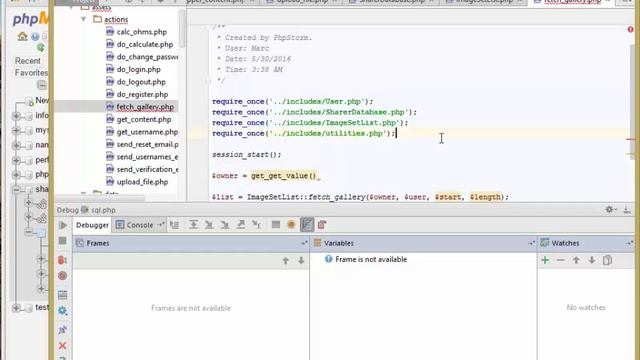Toggle Mute Breakpoints in debug sidebar
This screenshot has height=360, width=640.
(62, 276)
